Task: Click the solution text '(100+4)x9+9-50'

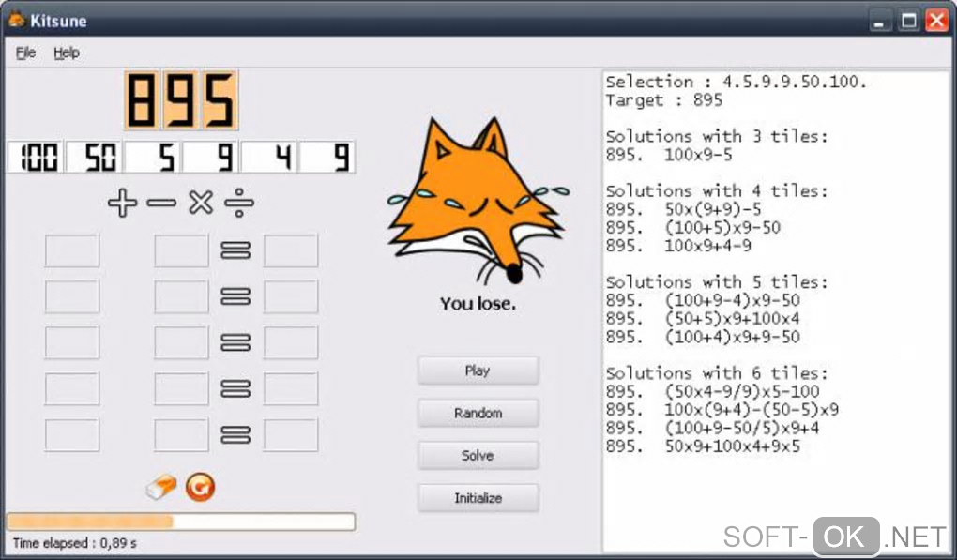Action: (x=733, y=337)
